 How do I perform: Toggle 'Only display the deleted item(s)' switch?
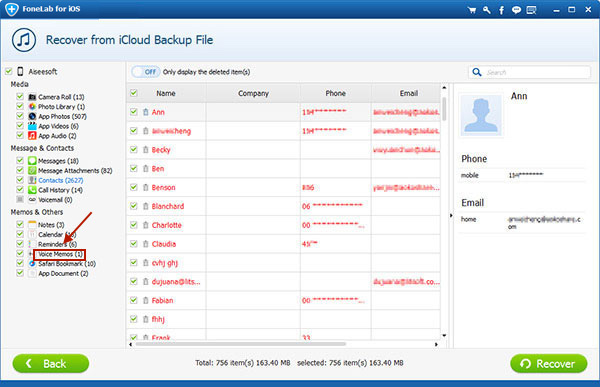(x=146, y=72)
